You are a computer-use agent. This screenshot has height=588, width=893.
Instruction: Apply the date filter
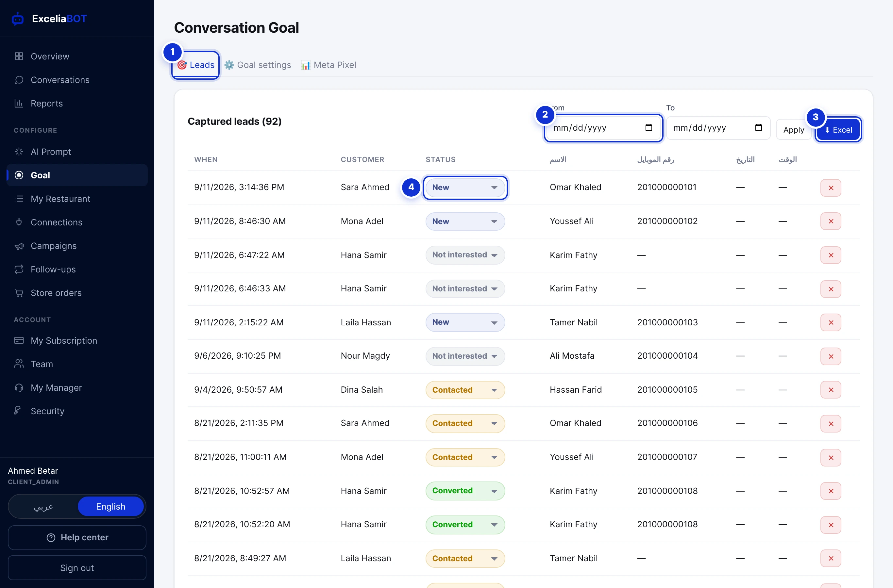(x=794, y=130)
